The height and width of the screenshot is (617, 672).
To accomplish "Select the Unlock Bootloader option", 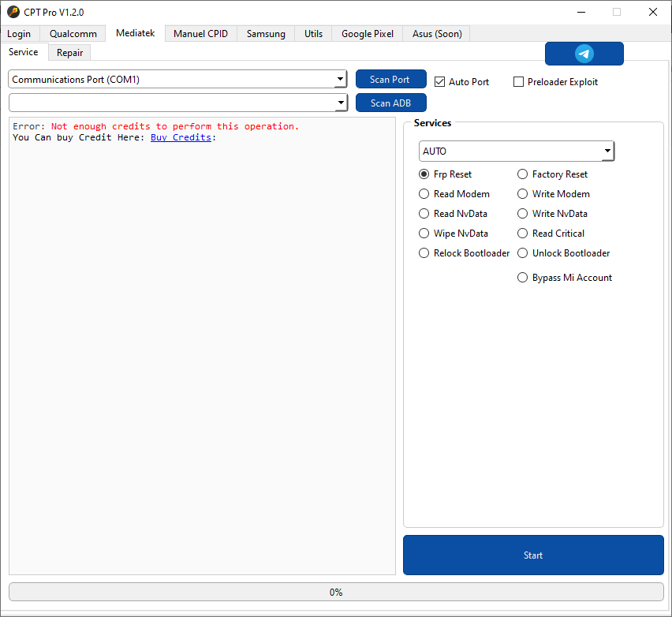I will pos(522,252).
